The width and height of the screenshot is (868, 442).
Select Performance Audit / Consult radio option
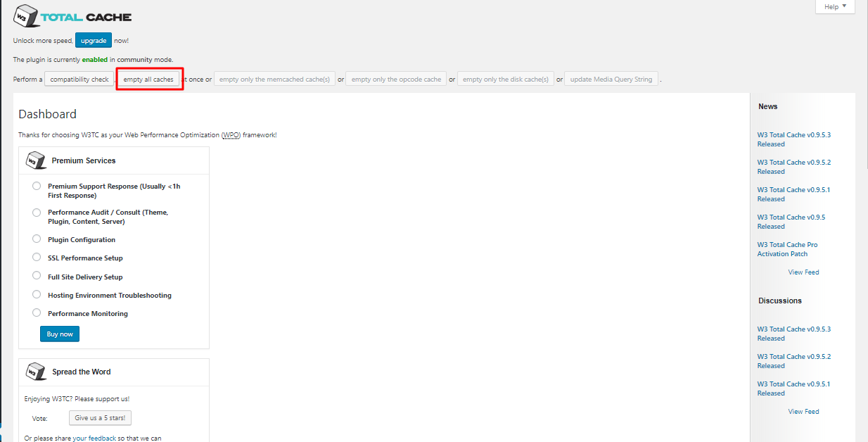[x=37, y=212]
